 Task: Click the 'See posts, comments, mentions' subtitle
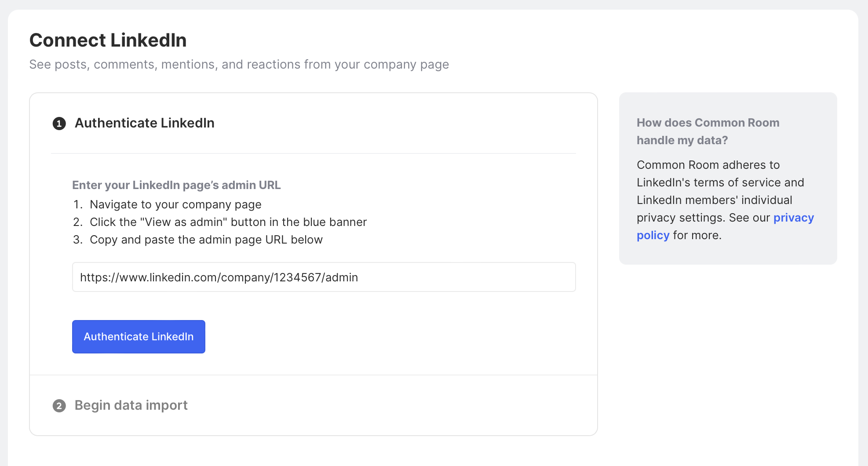click(239, 65)
